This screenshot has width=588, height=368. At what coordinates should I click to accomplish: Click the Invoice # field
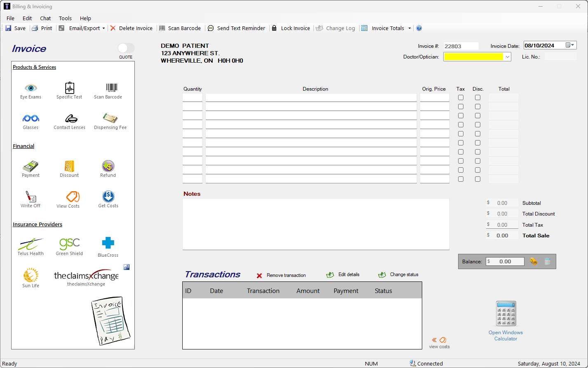coord(461,46)
